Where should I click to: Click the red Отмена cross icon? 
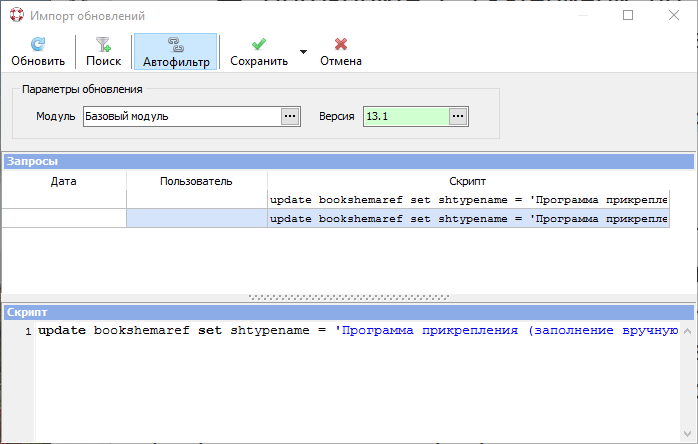click(341, 44)
